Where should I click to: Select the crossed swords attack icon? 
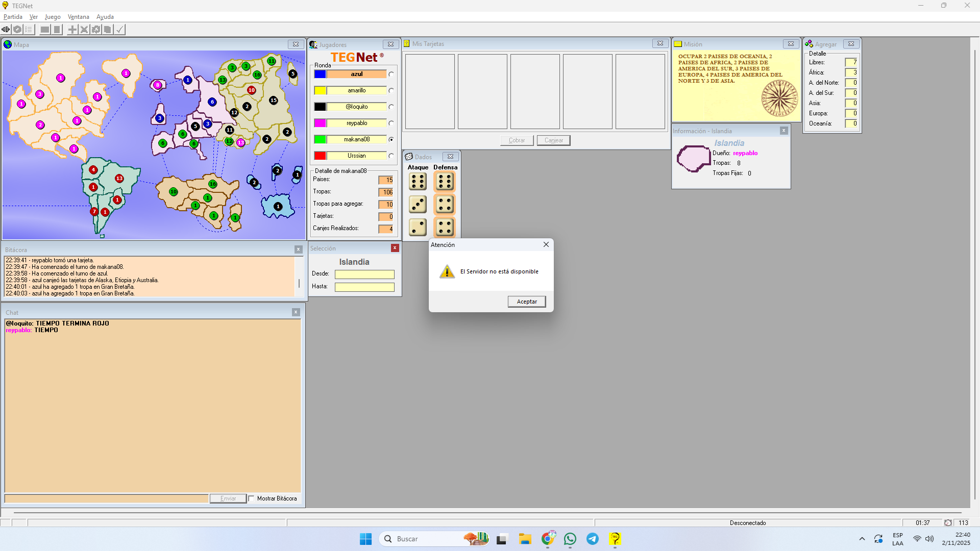point(84,30)
